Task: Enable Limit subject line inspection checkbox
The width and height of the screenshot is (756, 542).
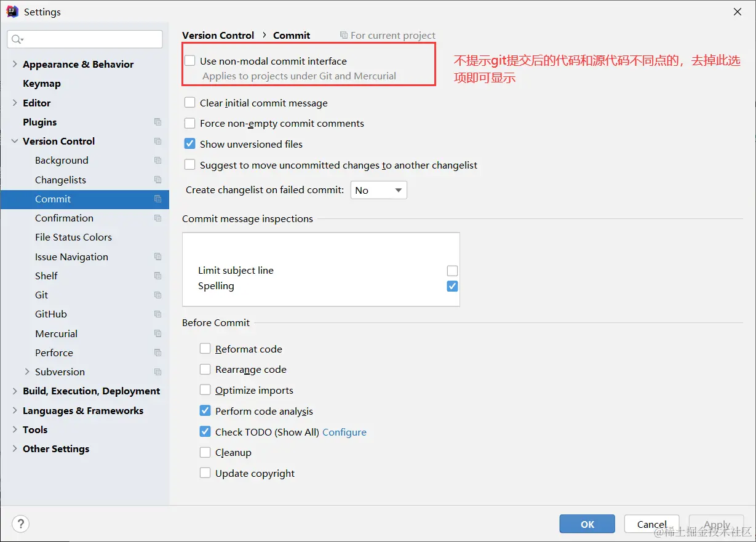Action: (x=452, y=271)
